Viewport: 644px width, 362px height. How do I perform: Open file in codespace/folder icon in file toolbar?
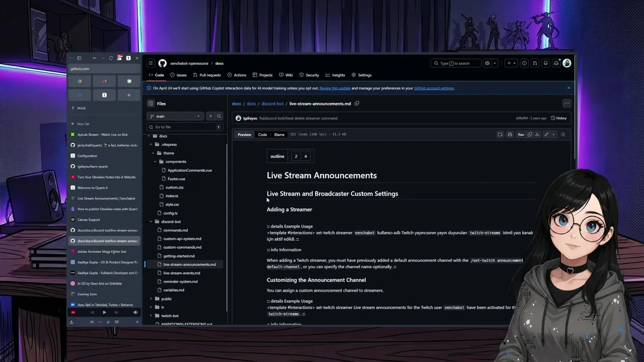pyautogui.click(x=500, y=134)
